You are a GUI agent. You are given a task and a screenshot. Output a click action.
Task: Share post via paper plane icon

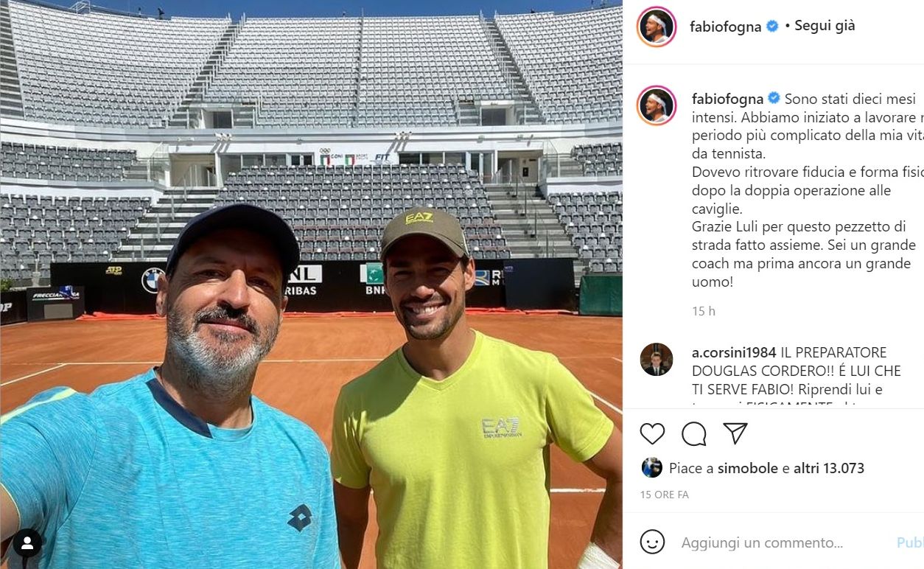pyautogui.click(x=735, y=433)
